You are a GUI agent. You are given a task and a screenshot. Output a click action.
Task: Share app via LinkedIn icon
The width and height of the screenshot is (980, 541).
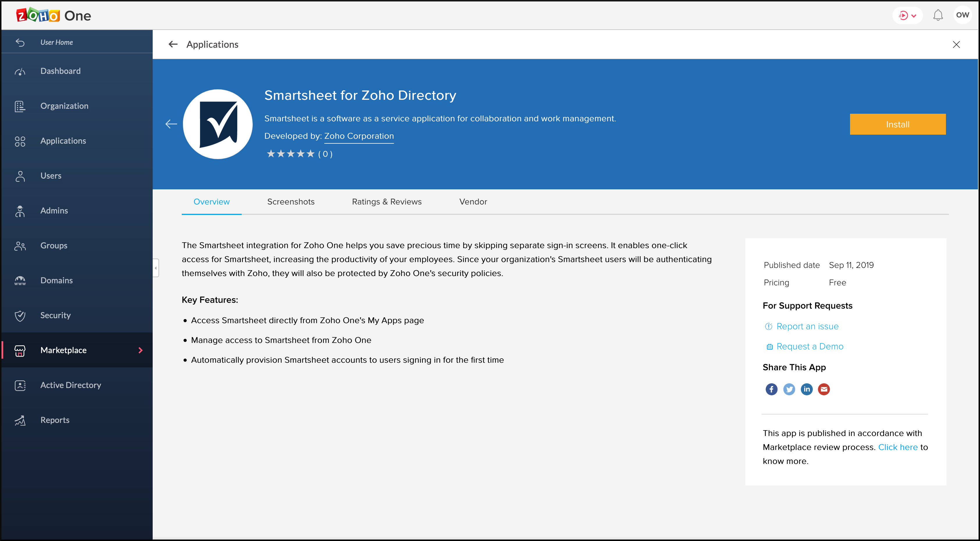[806, 389]
